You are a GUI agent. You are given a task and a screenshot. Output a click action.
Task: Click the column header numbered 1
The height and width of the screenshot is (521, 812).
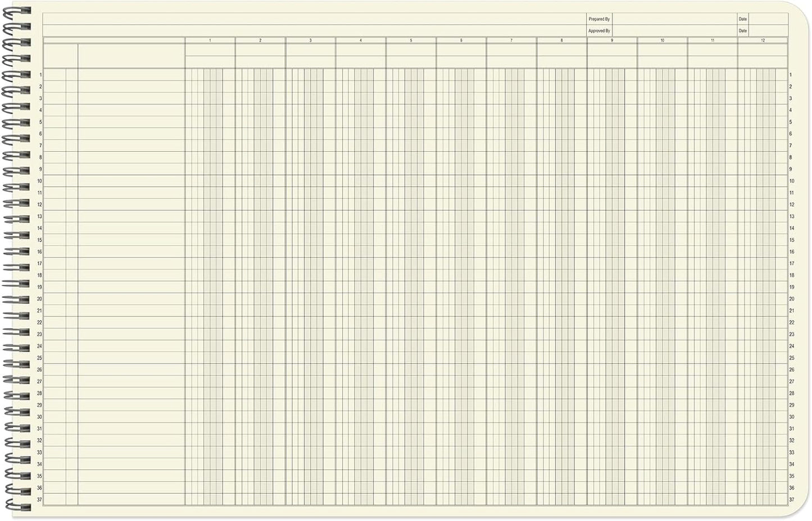[x=210, y=40]
